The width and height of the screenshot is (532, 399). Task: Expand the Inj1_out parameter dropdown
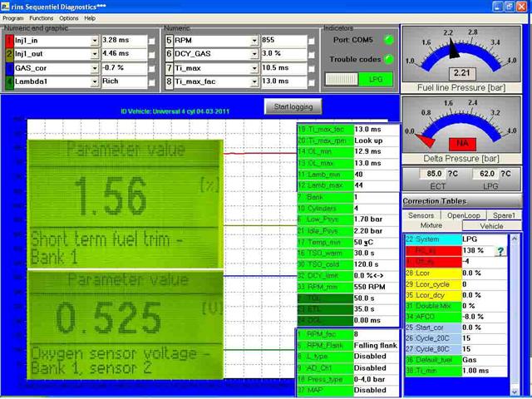95,54
